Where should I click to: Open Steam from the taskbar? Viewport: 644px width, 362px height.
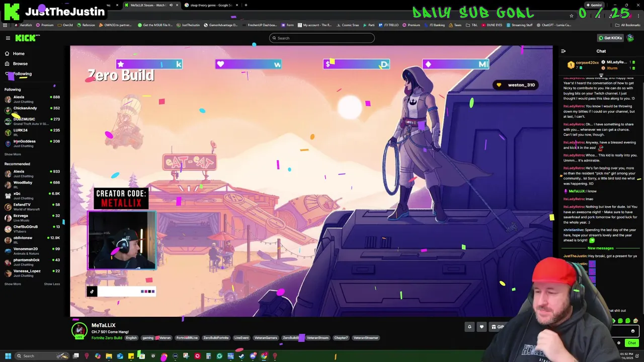242,356
